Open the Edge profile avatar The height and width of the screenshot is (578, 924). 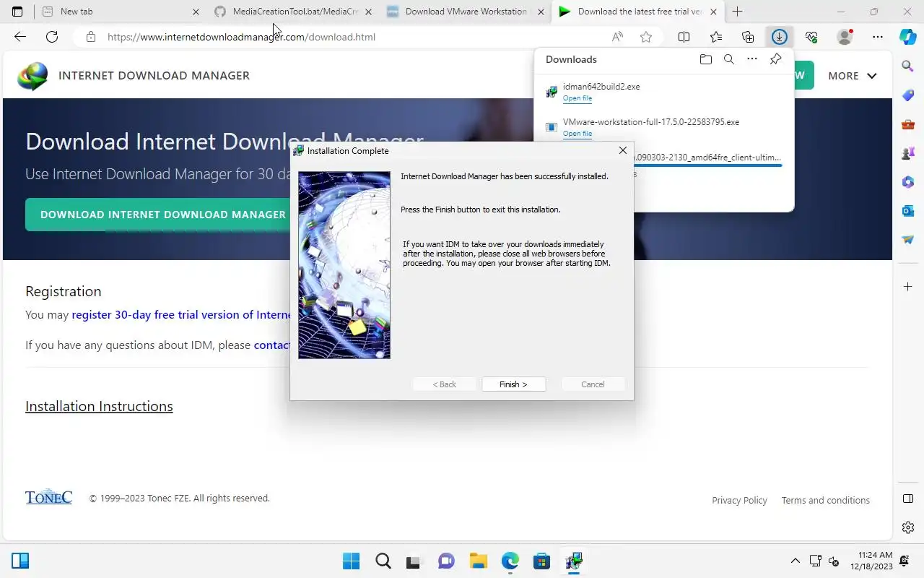[845, 37]
